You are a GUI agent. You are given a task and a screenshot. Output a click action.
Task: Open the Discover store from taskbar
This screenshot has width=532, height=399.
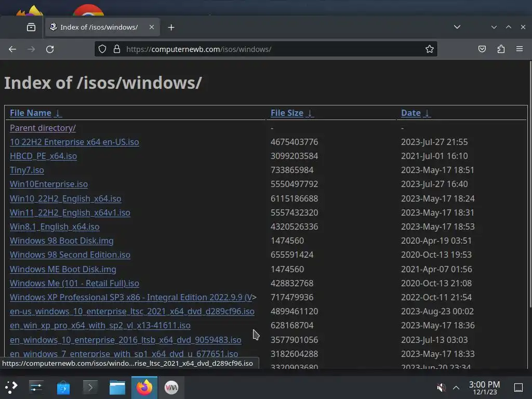(63, 387)
